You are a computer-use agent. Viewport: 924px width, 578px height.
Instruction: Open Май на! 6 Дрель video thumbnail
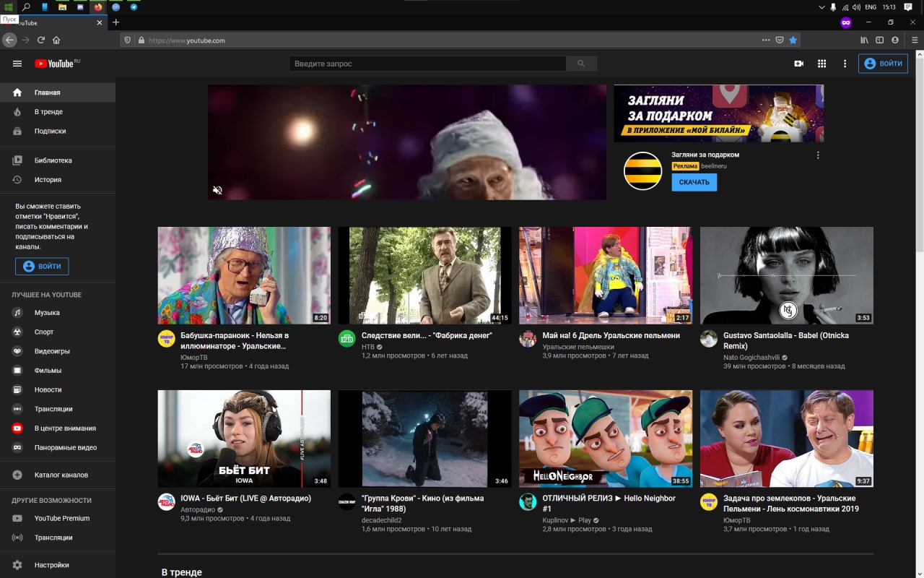click(606, 275)
